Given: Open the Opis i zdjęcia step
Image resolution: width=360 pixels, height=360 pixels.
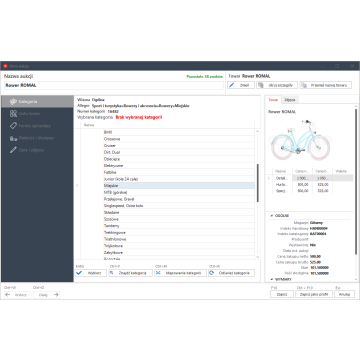Looking at the screenshot, I should pyautogui.click(x=37, y=150).
